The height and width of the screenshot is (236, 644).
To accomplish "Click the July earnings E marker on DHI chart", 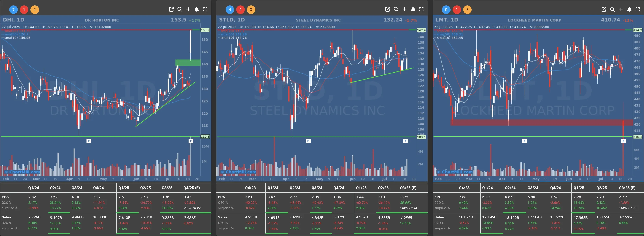I will click(x=191, y=141).
